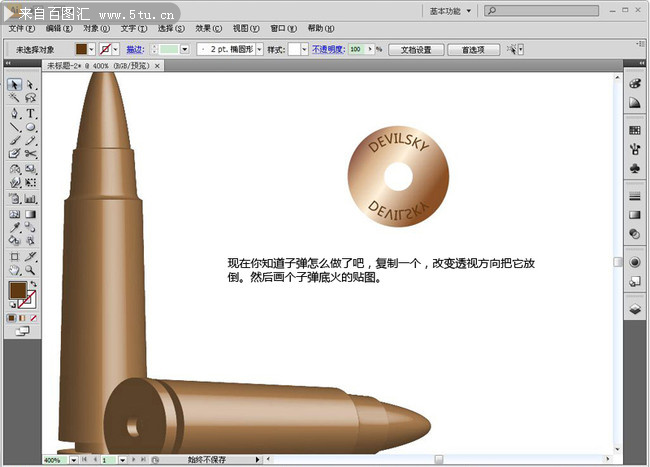
Task: Swap fill and stroke colors
Action: (x=32, y=284)
